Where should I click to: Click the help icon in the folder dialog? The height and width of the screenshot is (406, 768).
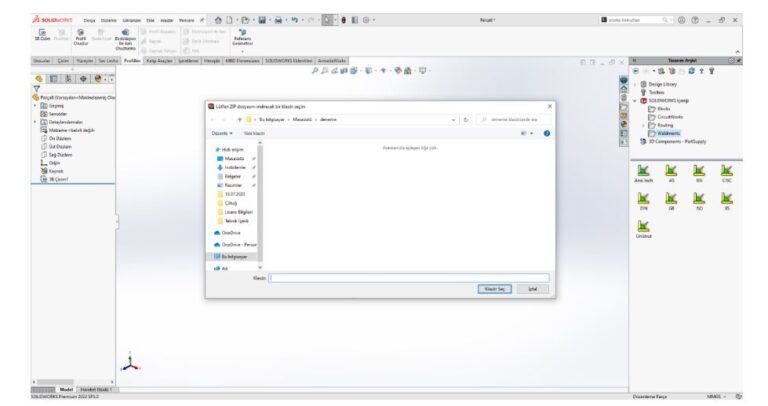click(547, 133)
